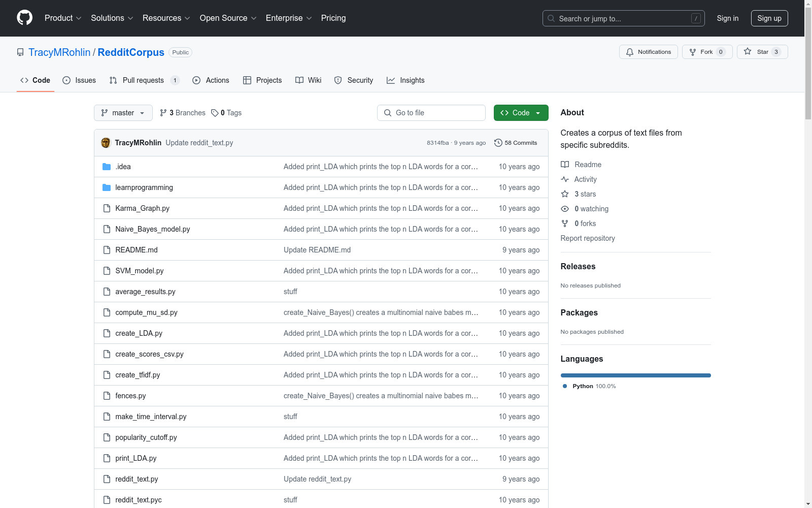Switch to the Issues tab
Image resolution: width=812 pixels, height=508 pixels.
tap(79, 80)
